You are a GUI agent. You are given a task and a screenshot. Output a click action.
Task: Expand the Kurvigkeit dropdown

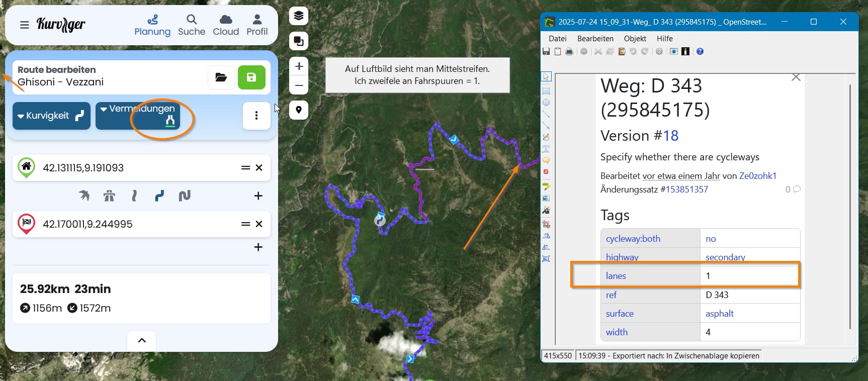point(51,116)
